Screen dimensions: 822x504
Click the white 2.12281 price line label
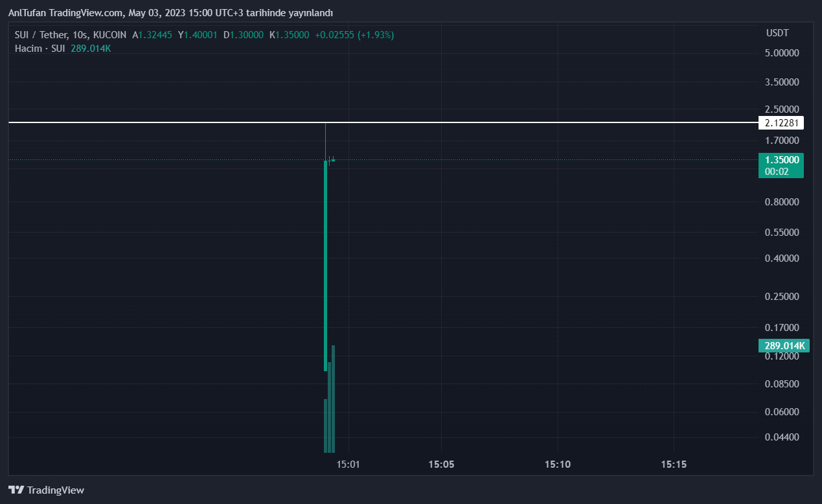(780, 122)
